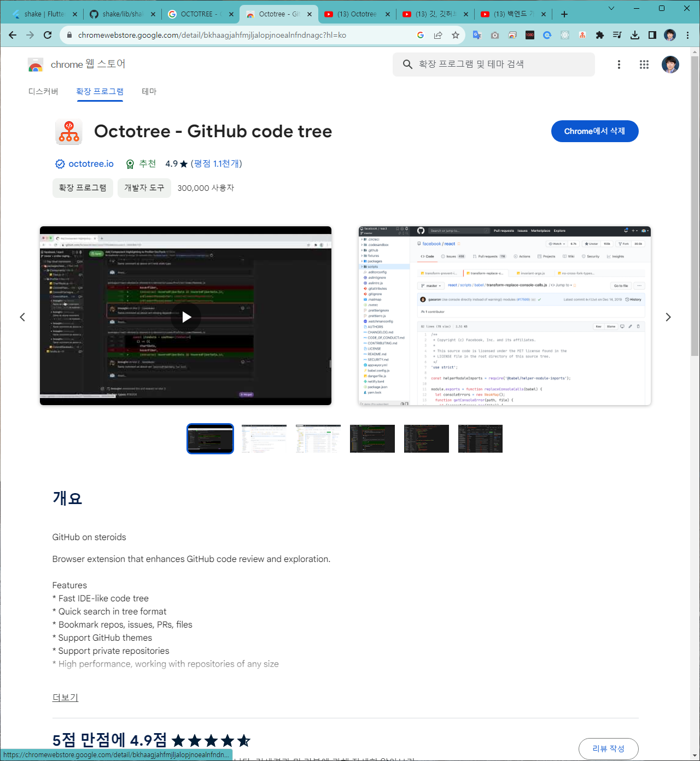
Task: Open React Developer Tools extension
Action: pos(565,35)
